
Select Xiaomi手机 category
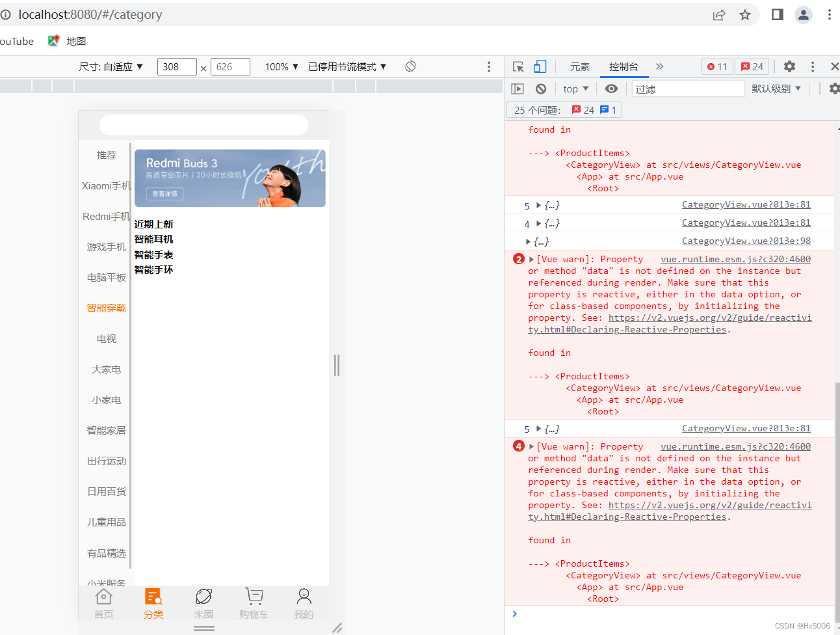point(106,185)
